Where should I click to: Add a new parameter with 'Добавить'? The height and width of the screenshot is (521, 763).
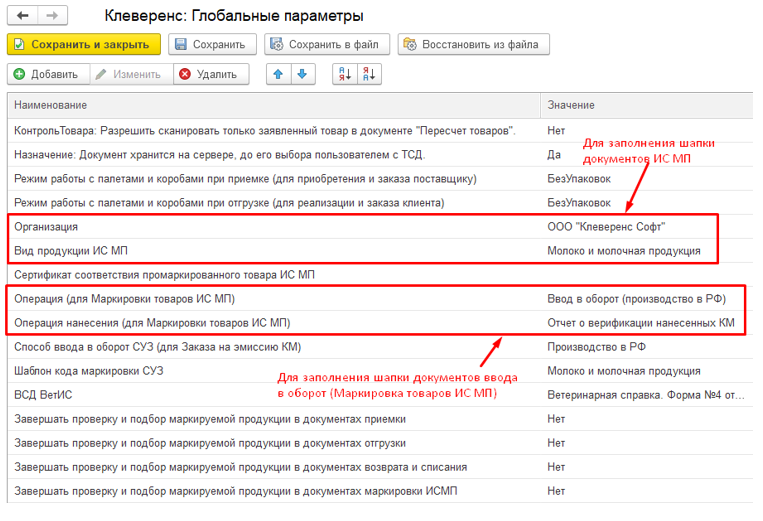pyautogui.click(x=48, y=74)
